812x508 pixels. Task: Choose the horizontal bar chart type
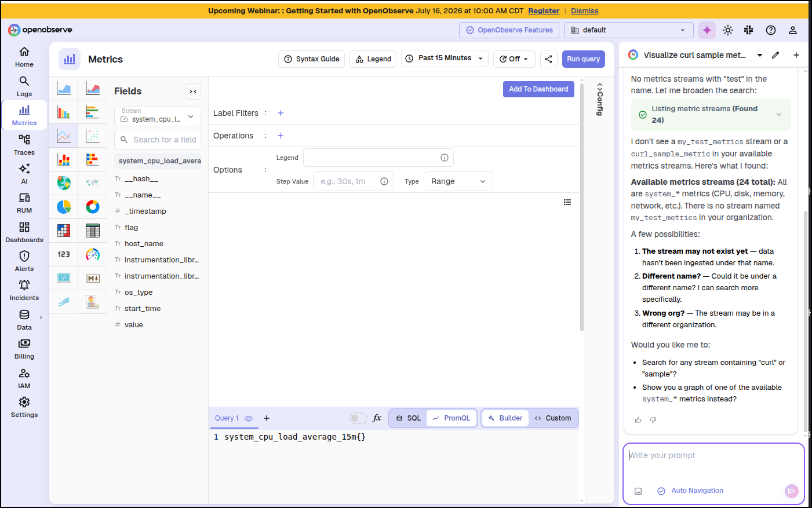click(x=93, y=112)
